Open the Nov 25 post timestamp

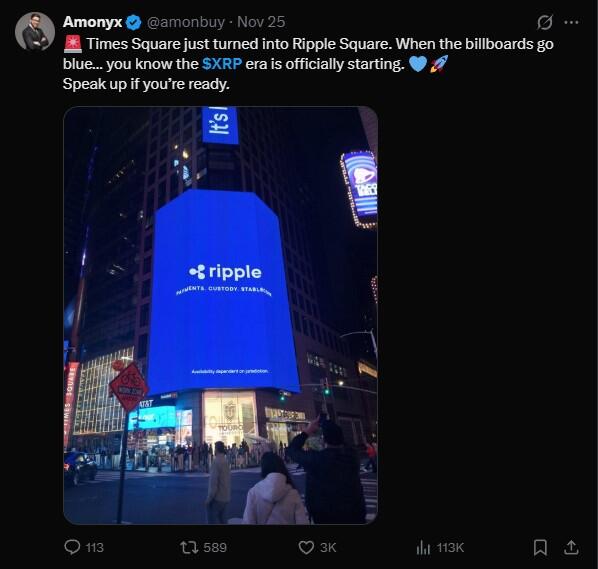[x=261, y=22]
